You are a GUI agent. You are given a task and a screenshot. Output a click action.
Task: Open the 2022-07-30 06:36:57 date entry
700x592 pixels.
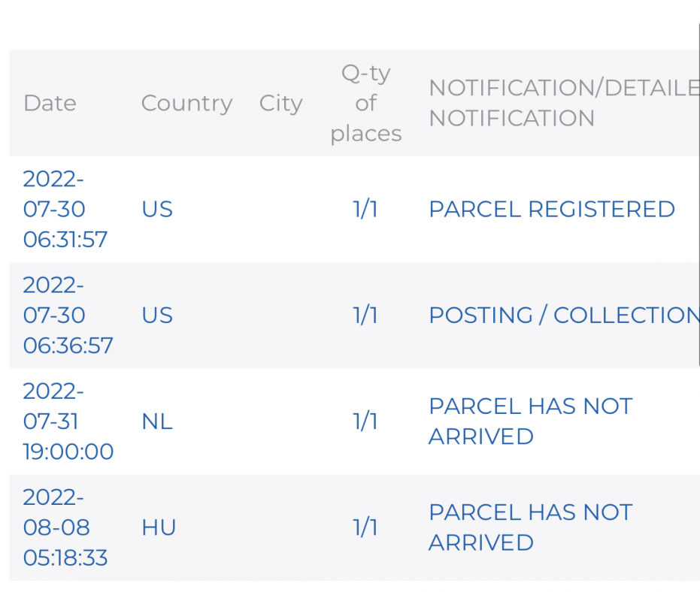pyautogui.click(x=68, y=315)
